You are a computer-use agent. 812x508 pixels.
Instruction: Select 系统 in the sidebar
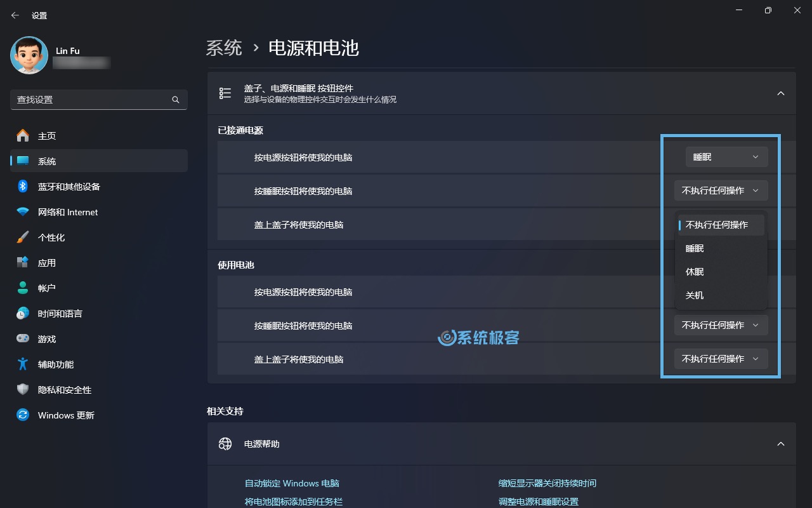(99, 161)
